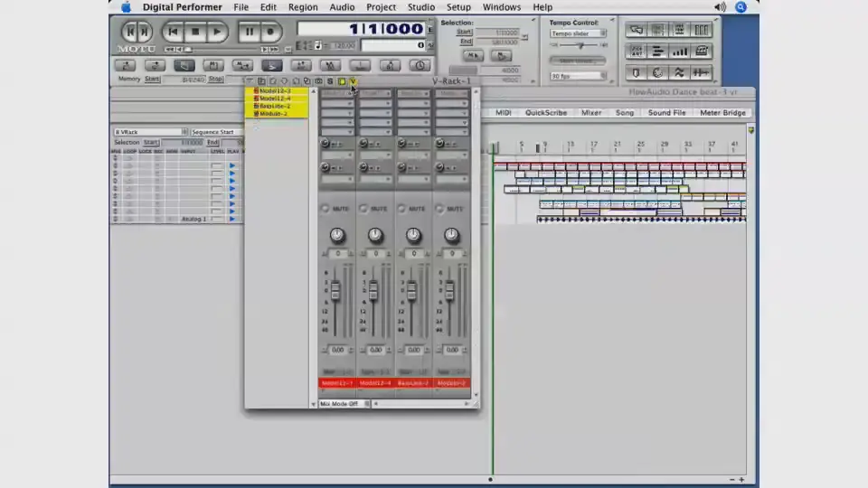This screenshot has width=868, height=488.
Task: Click the Model12-3 channel volume fader
Action: (335, 290)
